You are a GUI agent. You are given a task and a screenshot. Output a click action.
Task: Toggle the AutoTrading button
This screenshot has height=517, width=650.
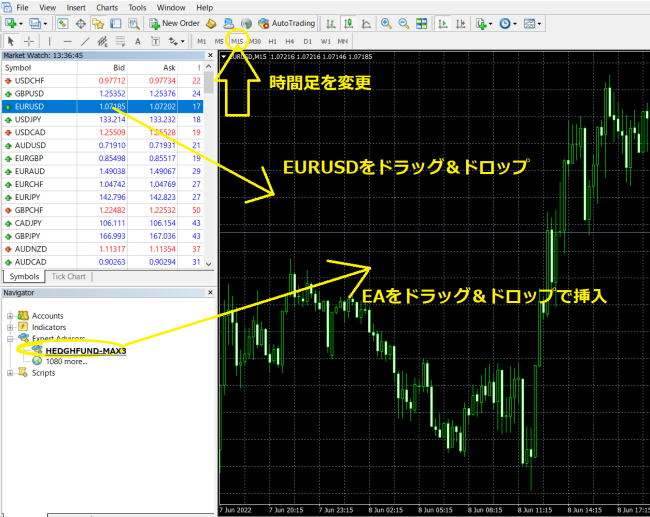pos(286,24)
